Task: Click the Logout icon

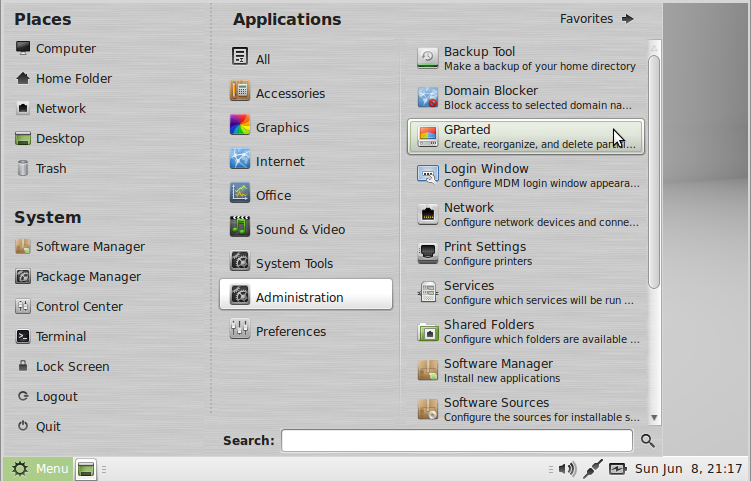Action: point(23,396)
